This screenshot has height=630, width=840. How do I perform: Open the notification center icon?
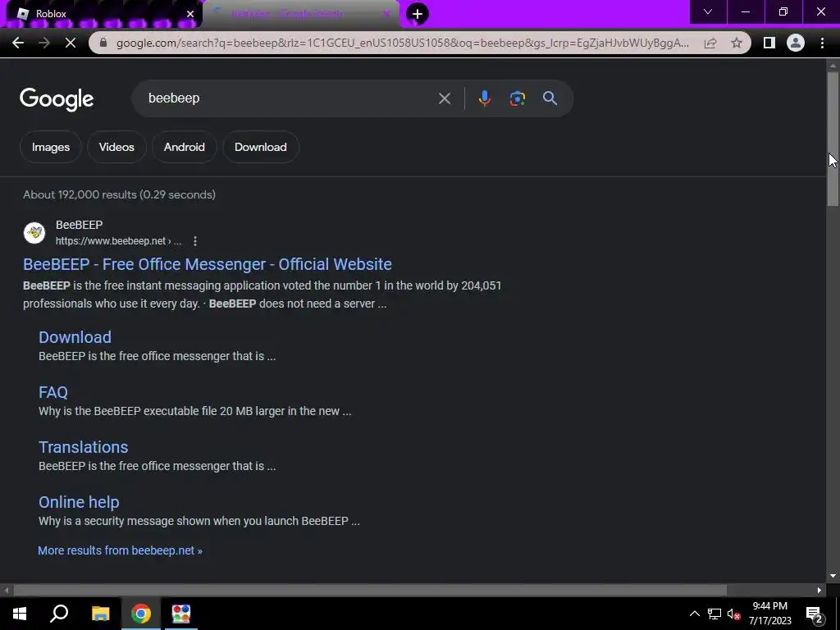tap(815, 614)
